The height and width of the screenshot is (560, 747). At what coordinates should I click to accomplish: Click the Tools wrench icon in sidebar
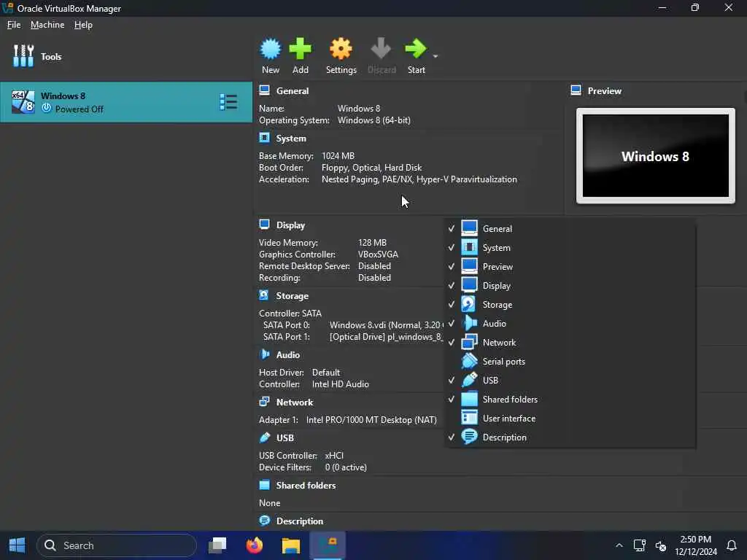(x=23, y=56)
